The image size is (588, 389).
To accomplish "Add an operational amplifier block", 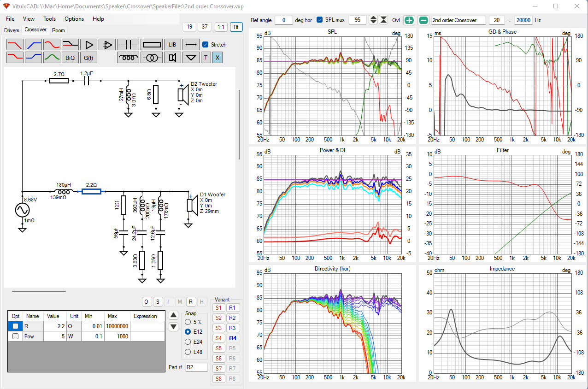I will (x=107, y=45).
